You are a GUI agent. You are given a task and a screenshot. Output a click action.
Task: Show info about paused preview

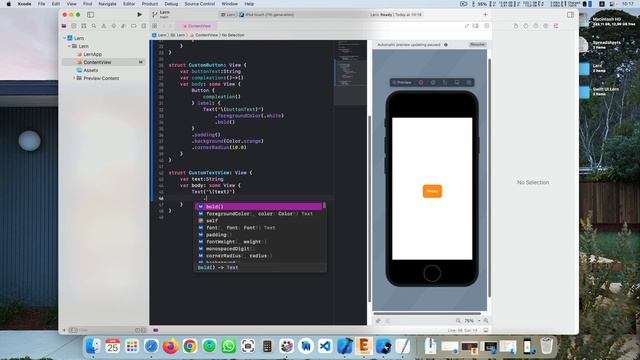446,44
